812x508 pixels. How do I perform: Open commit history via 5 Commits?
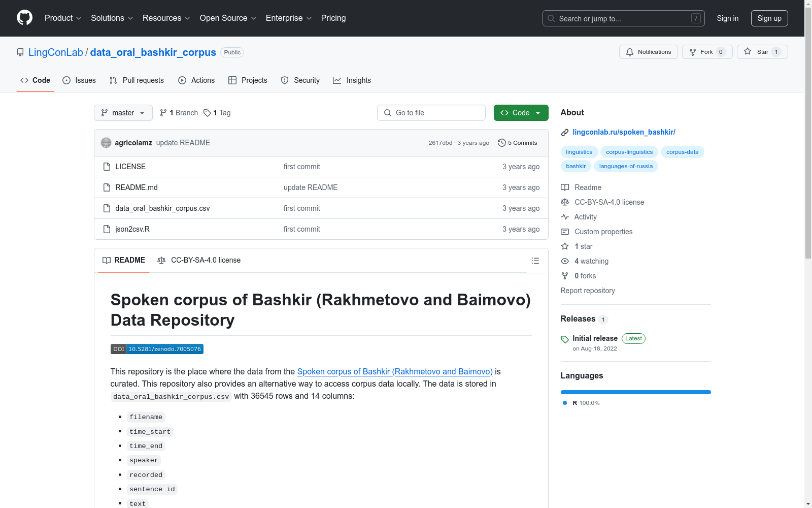point(518,143)
